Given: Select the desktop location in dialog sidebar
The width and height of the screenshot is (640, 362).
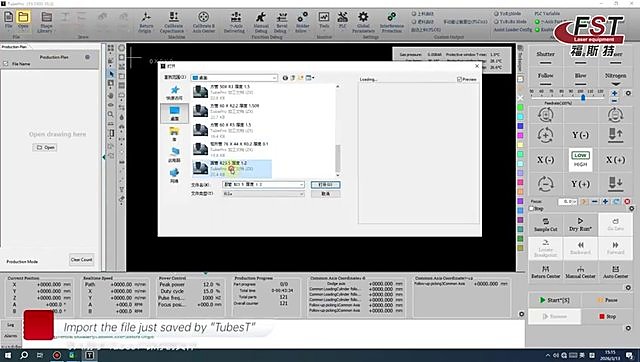Looking at the screenshot, I should click(174, 113).
